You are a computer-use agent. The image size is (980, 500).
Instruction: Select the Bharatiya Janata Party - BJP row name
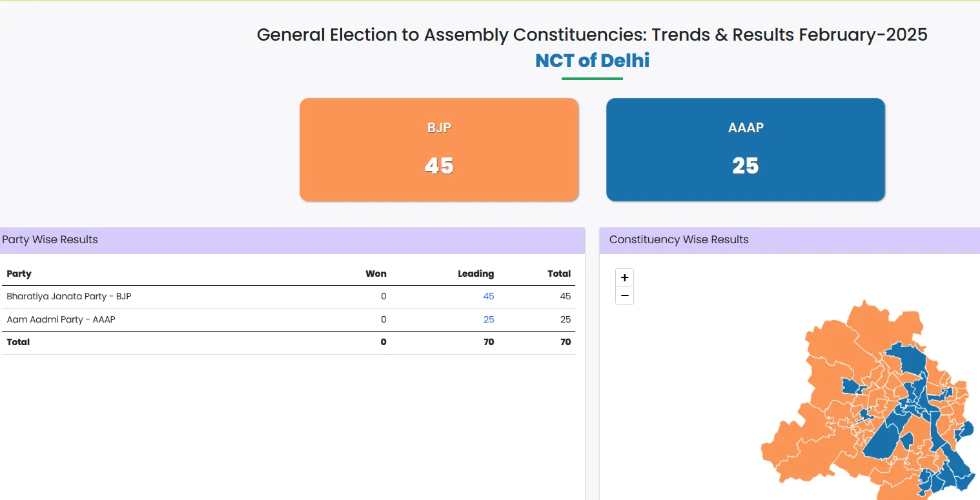pyautogui.click(x=69, y=296)
